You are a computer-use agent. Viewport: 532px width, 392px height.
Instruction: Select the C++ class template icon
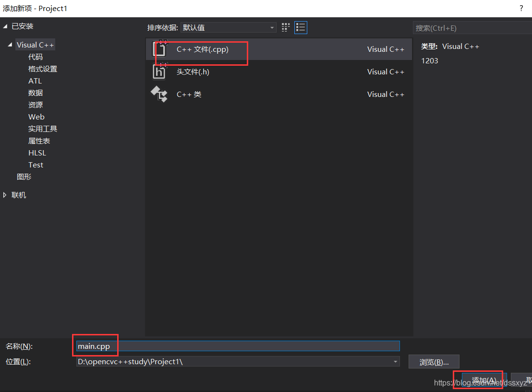pyautogui.click(x=159, y=94)
